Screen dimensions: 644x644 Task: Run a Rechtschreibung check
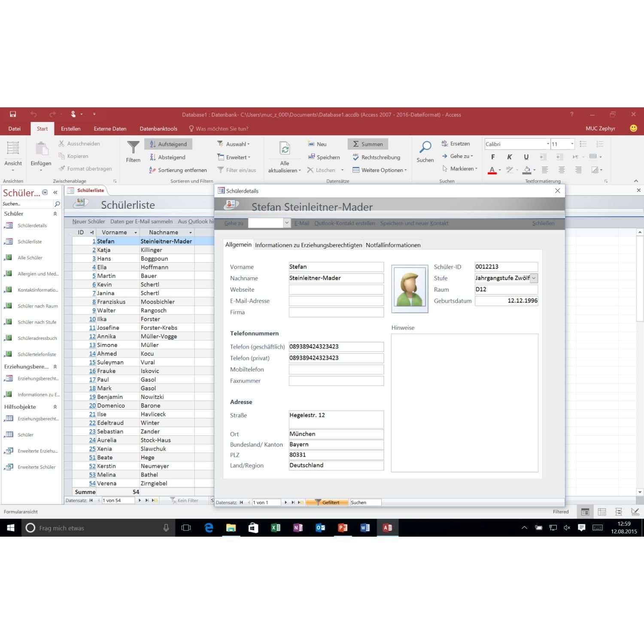pos(377,157)
